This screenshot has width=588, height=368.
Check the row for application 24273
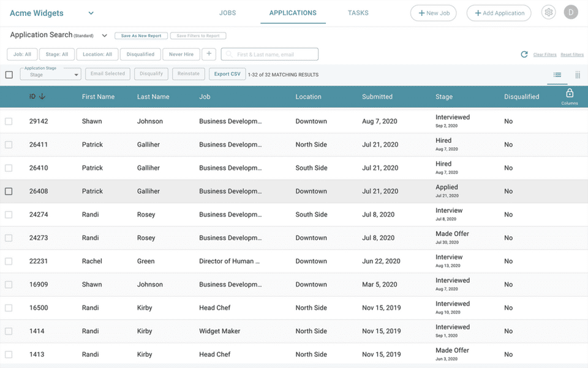click(x=9, y=238)
